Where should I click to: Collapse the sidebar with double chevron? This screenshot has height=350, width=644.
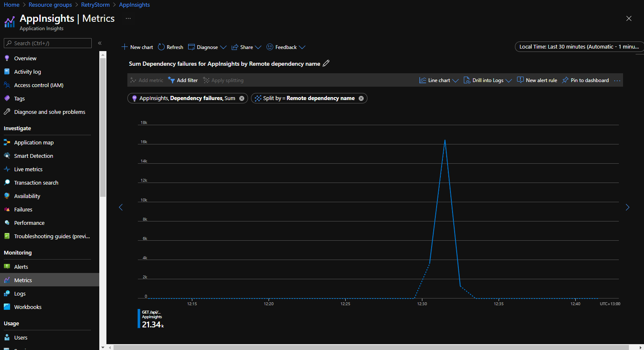[100, 43]
